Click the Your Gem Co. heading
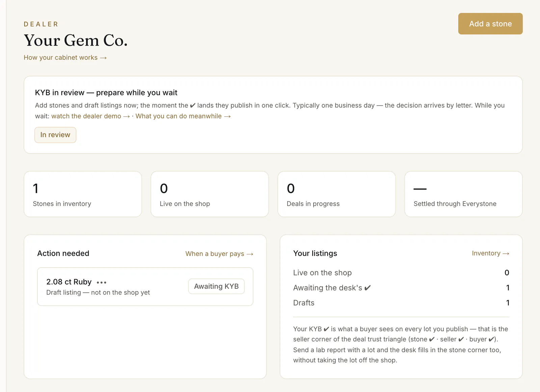This screenshot has height=392, width=540. (x=76, y=40)
